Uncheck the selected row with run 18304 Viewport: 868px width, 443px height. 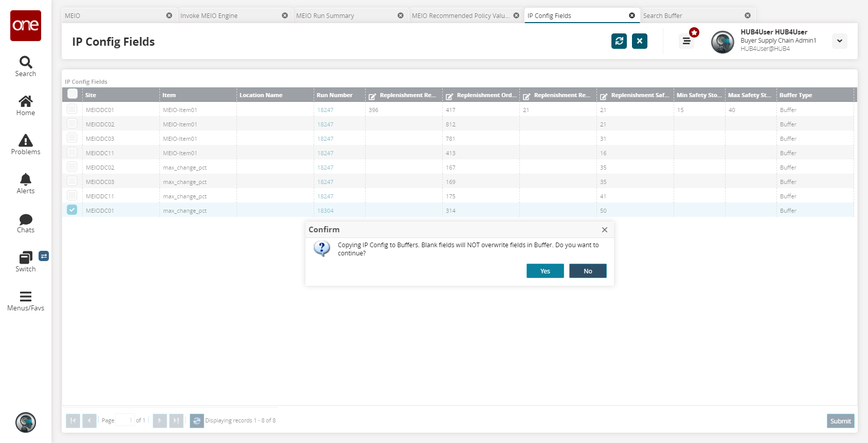pyautogui.click(x=72, y=210)
